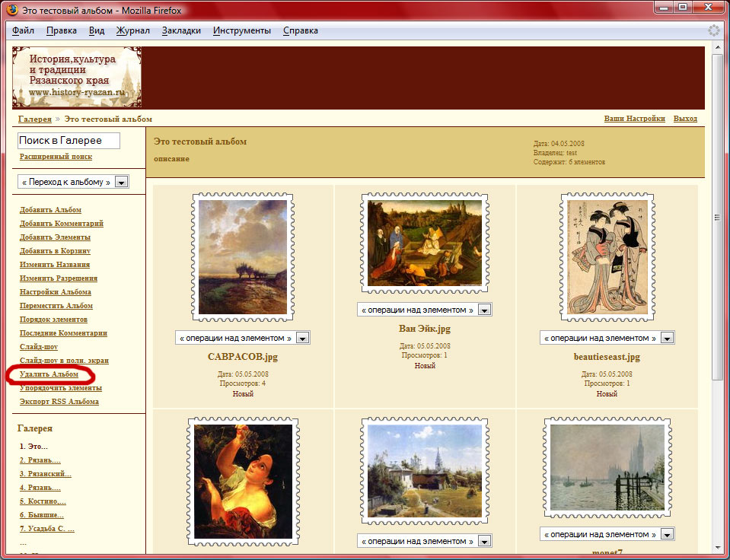Viewport: 730px width, 560px height.
Task: Click Переместить Альбом link
Action: (x=56, y=306)
